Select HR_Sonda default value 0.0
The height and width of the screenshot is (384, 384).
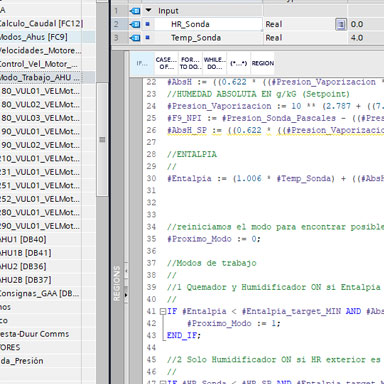[x=357, y=24]
